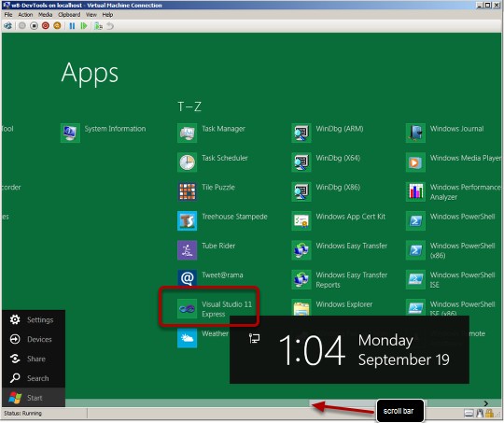Click the T–Z group header
The height and width of the screenshot is (423, 504).
(x=189, y=106)
